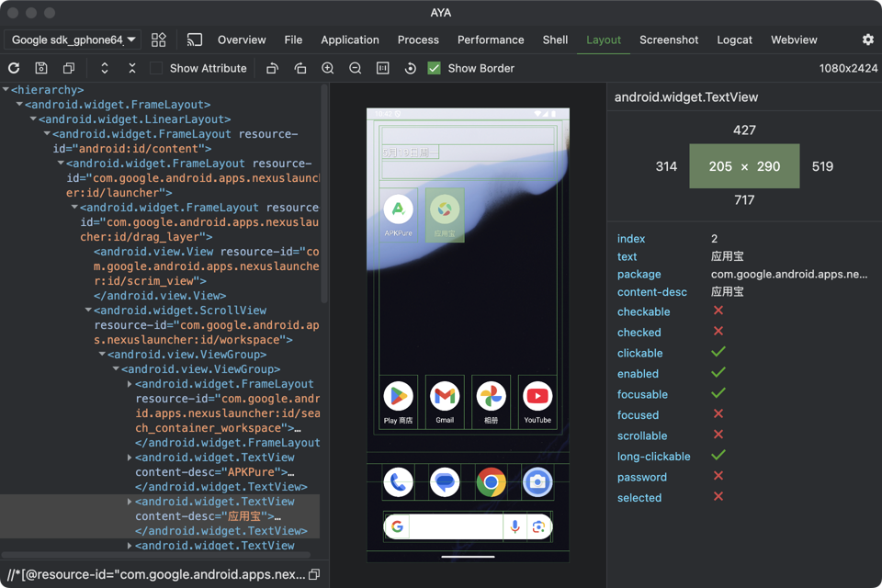
Task: Switch to the File tab
Action: pyautogui.click(x=293, y=40)
